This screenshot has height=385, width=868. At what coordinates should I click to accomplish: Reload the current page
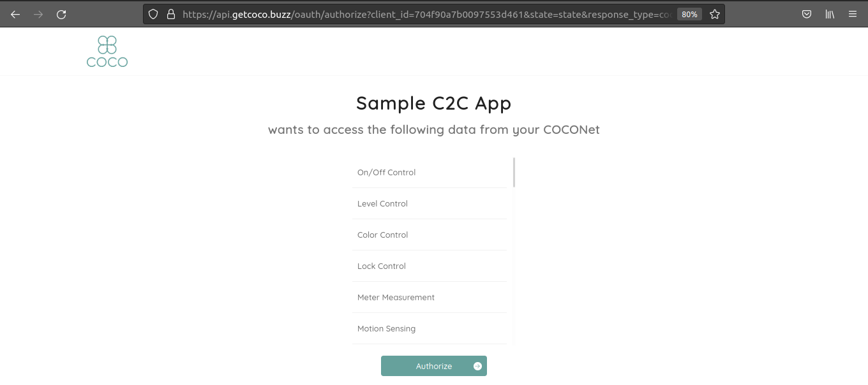(61, 14)
